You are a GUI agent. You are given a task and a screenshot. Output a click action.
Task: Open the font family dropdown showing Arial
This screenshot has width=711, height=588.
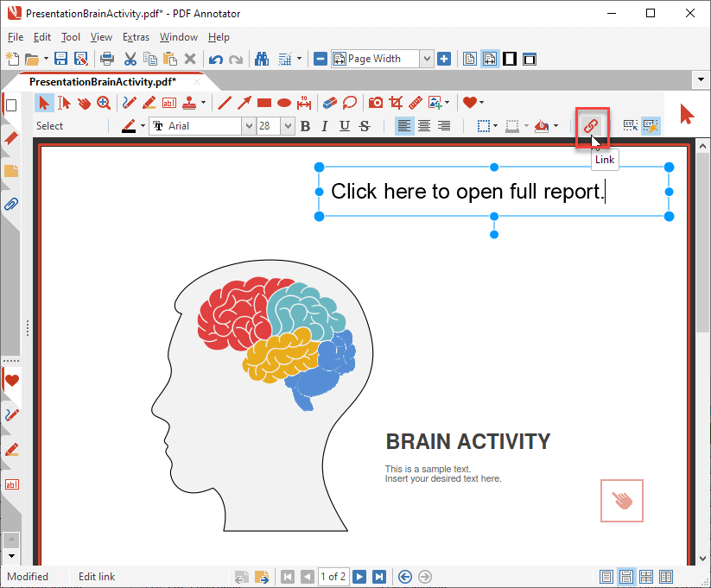pyautogui.click(x=248, y=126)
